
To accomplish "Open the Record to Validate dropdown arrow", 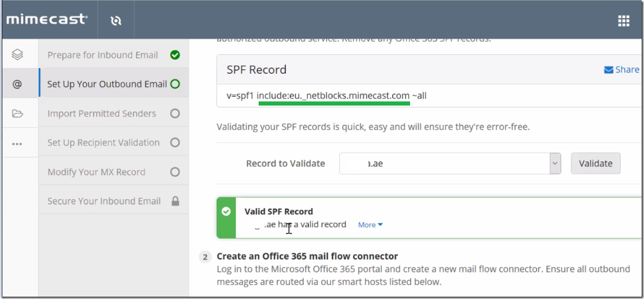I will click(555, 163).
